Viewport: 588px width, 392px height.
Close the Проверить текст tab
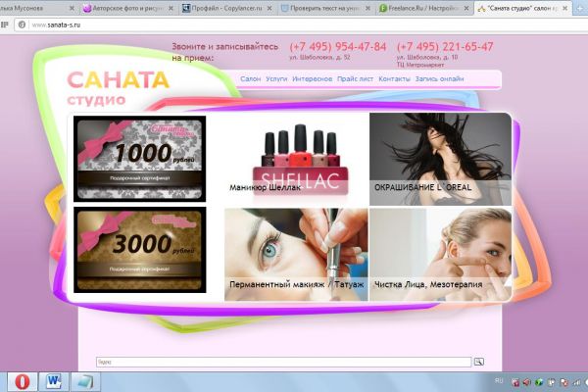tap(367, 8)
